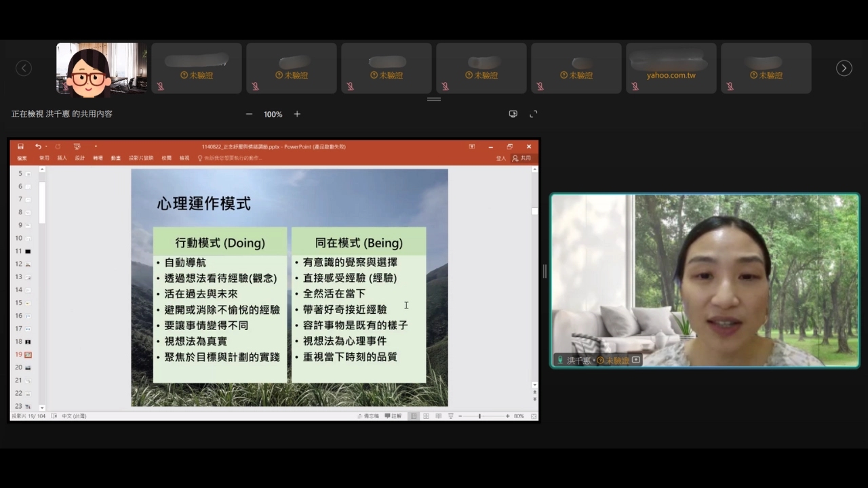Expand the undo history dropdown arrow

46,146
